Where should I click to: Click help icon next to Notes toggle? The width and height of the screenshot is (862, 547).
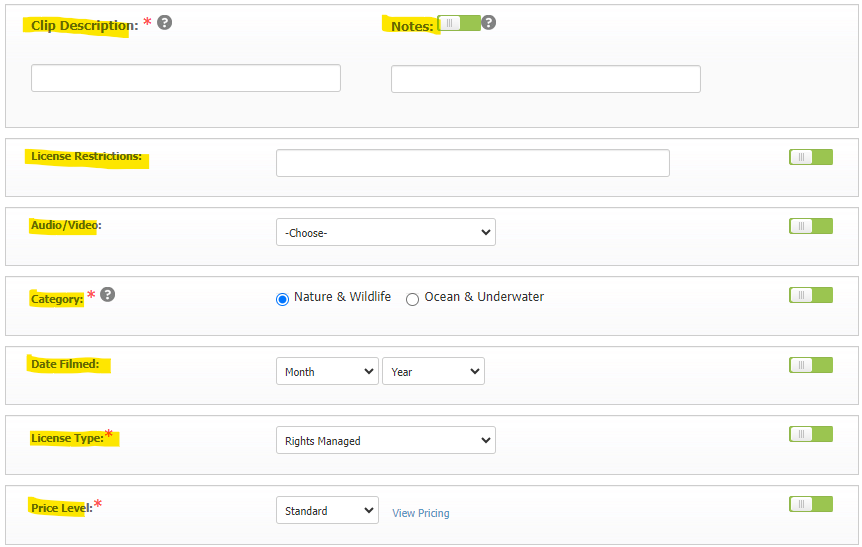coord(488,23)
